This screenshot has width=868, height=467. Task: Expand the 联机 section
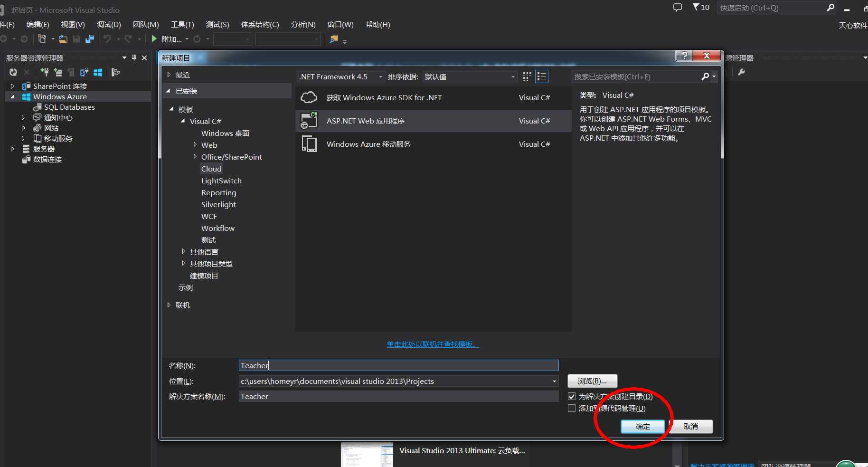point(169,305)
